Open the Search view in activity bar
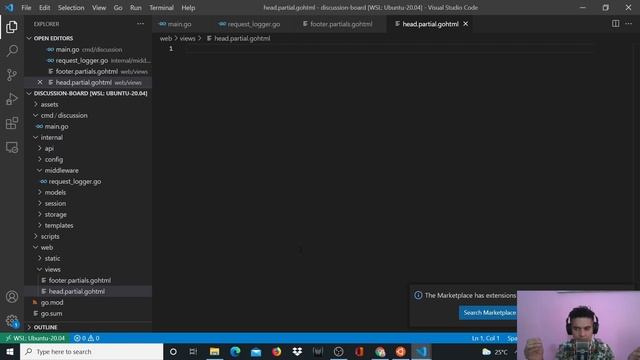 [11, 51]
